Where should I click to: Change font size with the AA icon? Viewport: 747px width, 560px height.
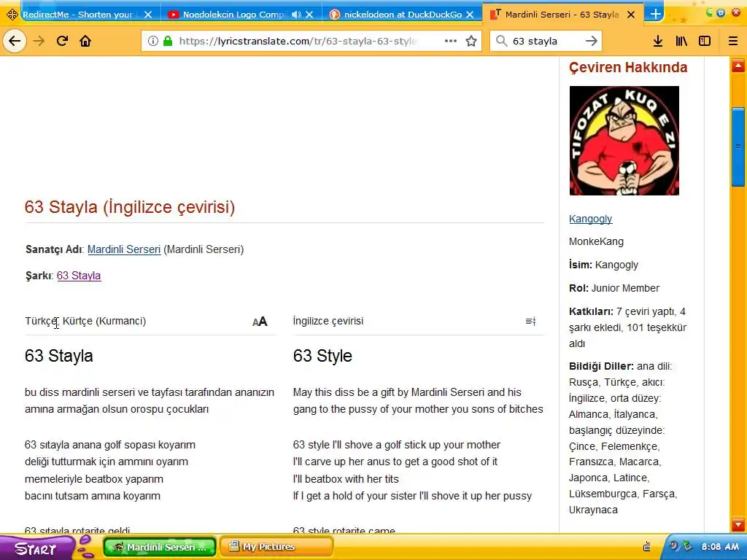(x=260, y=322)
